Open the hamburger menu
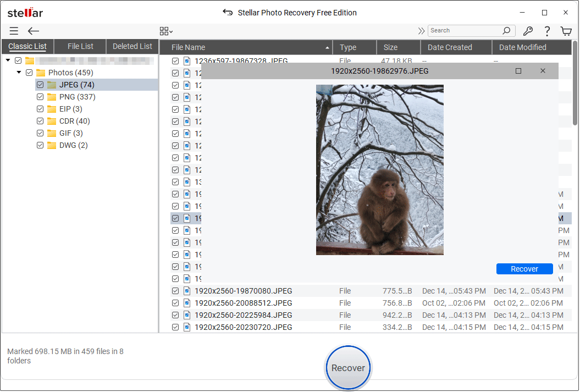The height and width of the screenshot is (392, 580). pos(14,31)
